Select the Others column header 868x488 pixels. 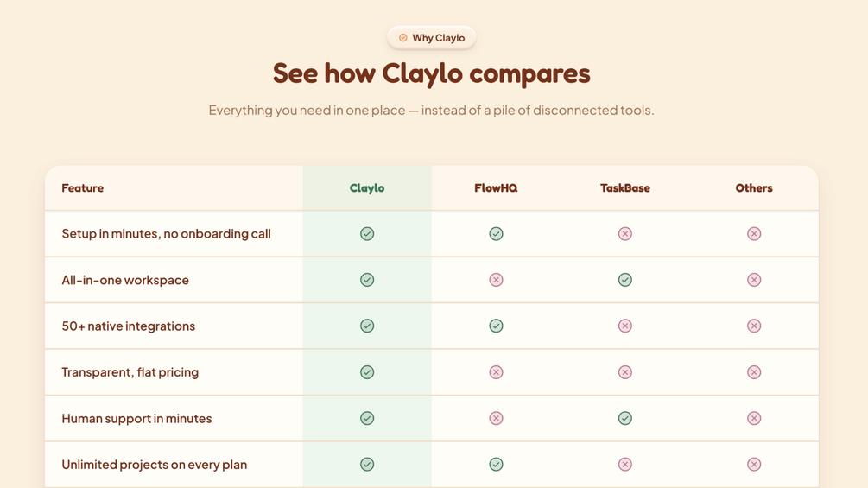pyautogui.click(x=754, y=188)
